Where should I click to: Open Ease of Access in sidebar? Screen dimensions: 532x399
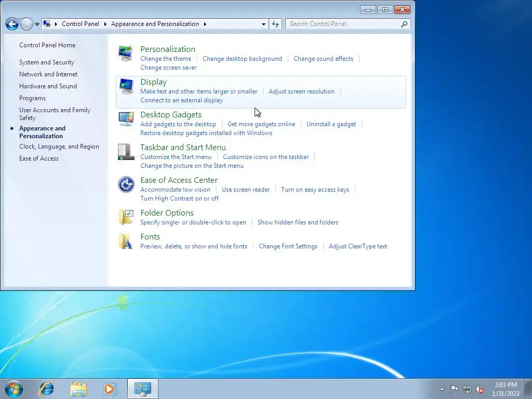click(38, 158)
